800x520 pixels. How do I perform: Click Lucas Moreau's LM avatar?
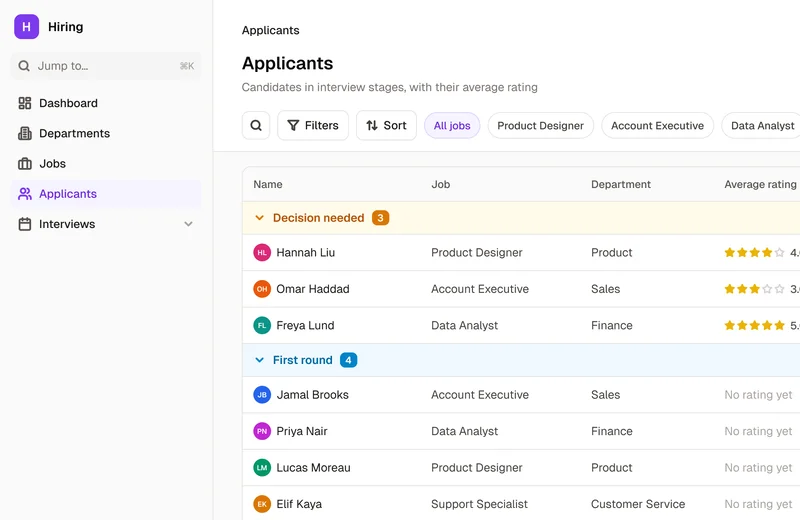pos(262,467)
